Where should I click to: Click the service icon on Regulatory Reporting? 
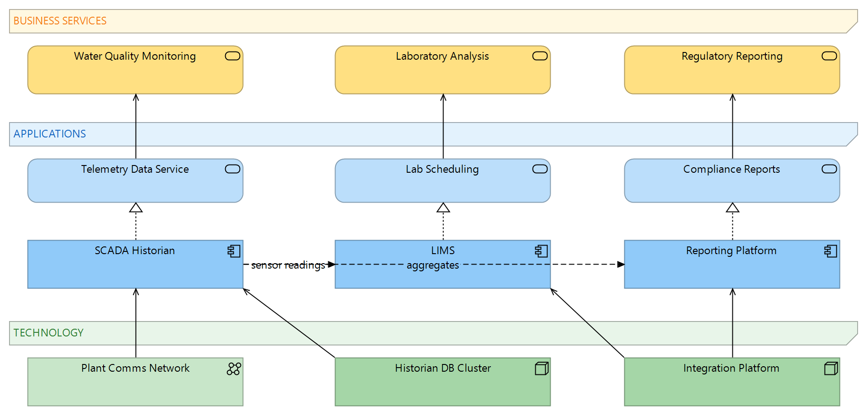[x=829, y=56]
